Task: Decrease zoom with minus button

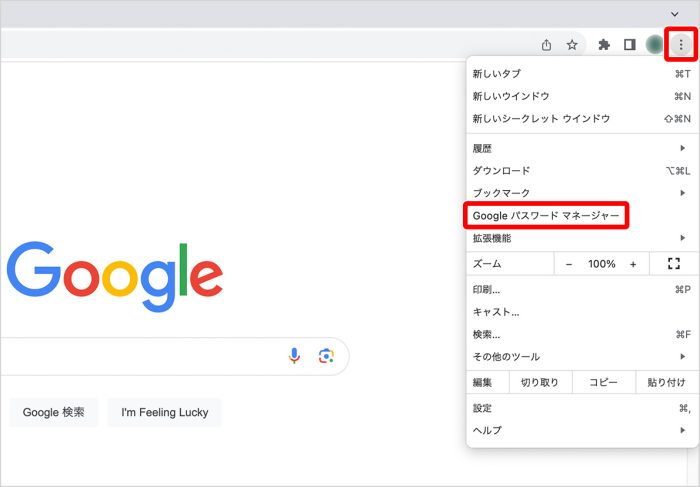Action: tap(569, 264)
